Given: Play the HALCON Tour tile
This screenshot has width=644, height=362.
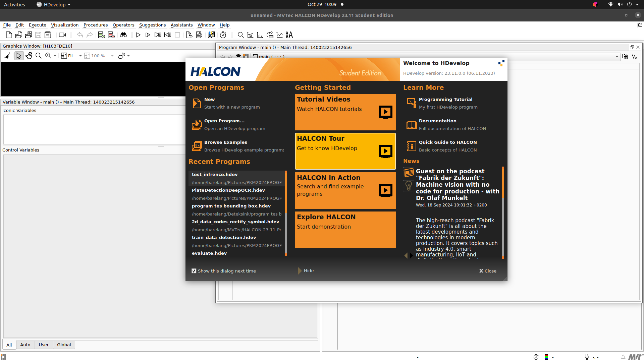Looking at the screenshot, I should click(x=385, y=151).
